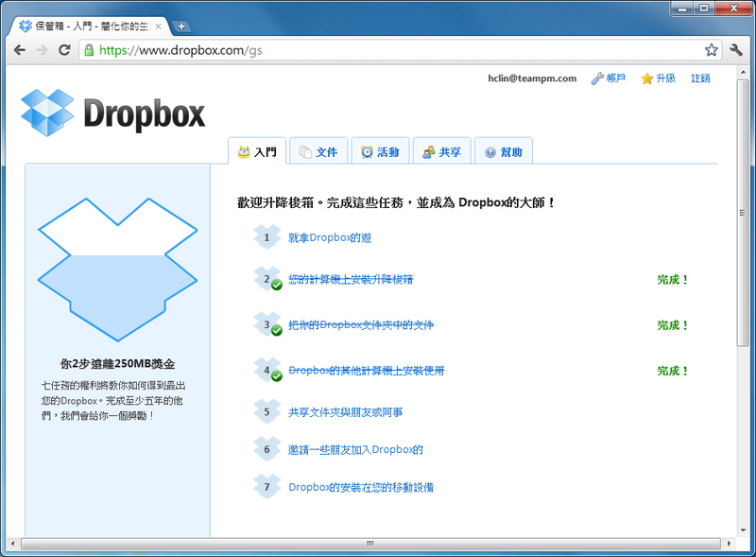Click the 你2步遠離250MB獎金 heading

coord(117,364)
